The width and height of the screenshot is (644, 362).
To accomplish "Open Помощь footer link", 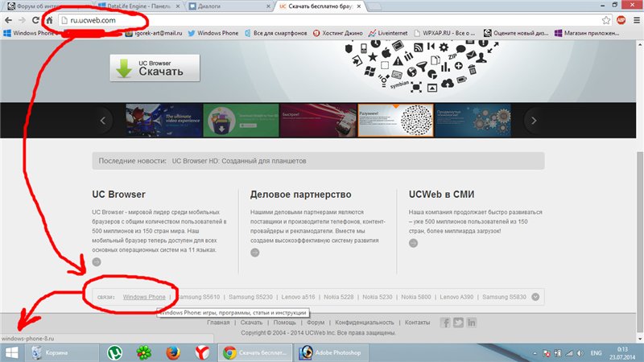I will click(285, 323).
